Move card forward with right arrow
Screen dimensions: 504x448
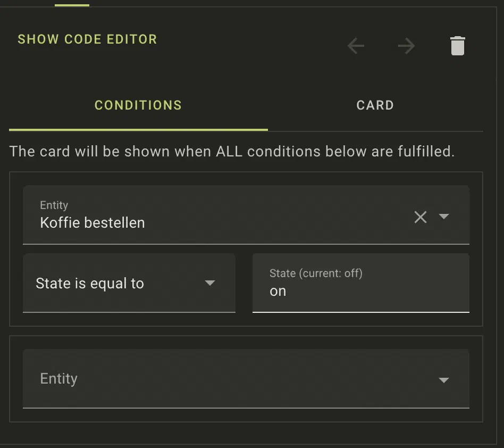[x=406, y=46]
